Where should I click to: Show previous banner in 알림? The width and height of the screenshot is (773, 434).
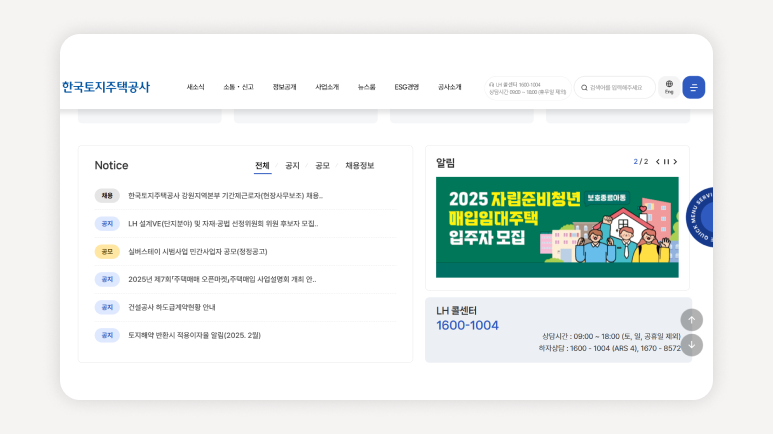point(658,162)
